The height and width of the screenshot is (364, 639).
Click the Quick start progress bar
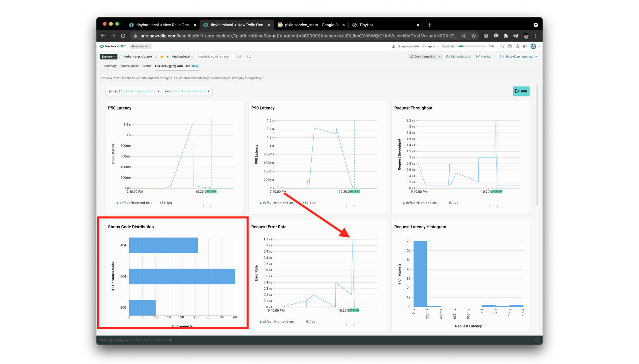(x=472, y=46)
